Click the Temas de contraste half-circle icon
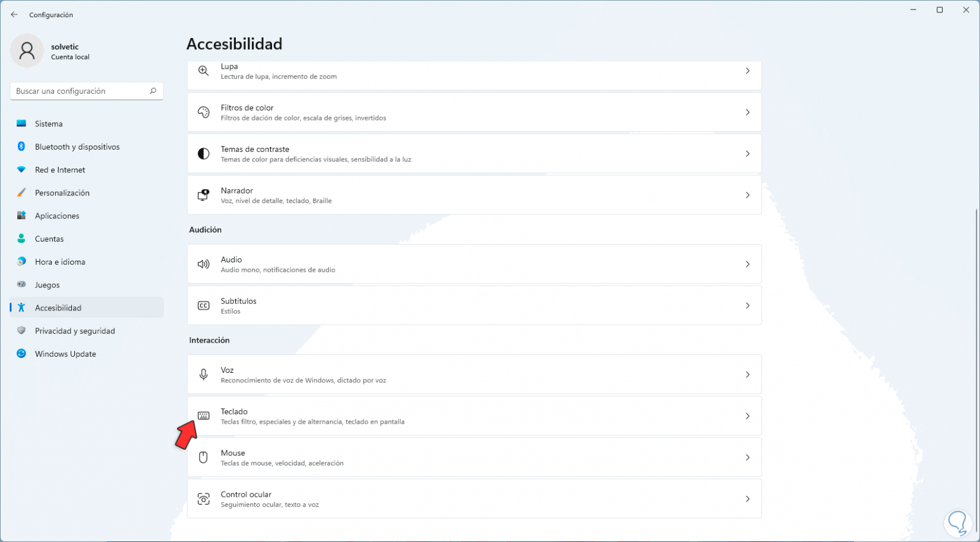 click(x=203, y=154)
